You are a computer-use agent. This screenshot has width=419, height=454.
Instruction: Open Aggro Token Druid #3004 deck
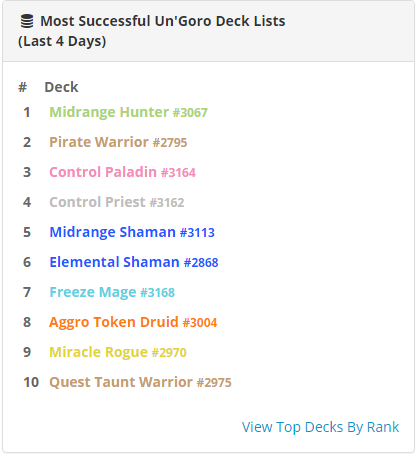click(x=133, y=322)
